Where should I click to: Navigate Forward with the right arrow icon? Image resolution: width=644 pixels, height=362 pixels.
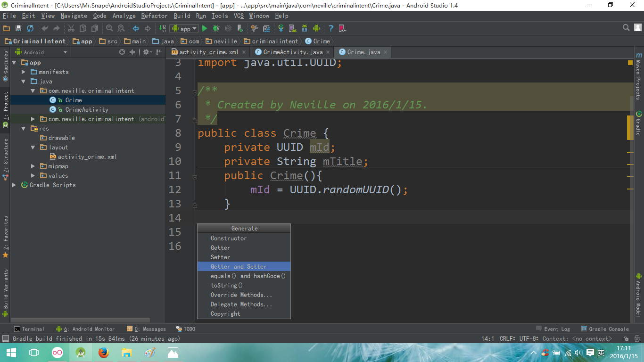pyautogui.click(x=148, y=28)
